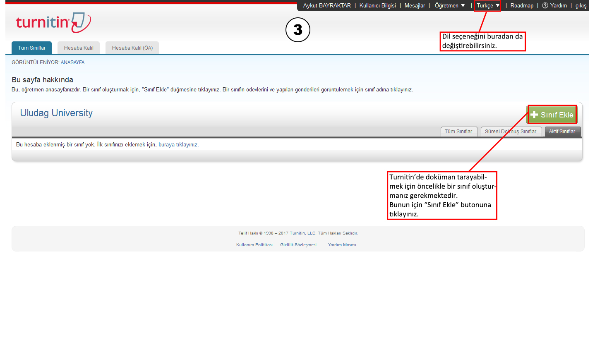Open the Roadmap link
Image resolution: width=595 pixels, height=364 pixels.
tap(522, 5)
